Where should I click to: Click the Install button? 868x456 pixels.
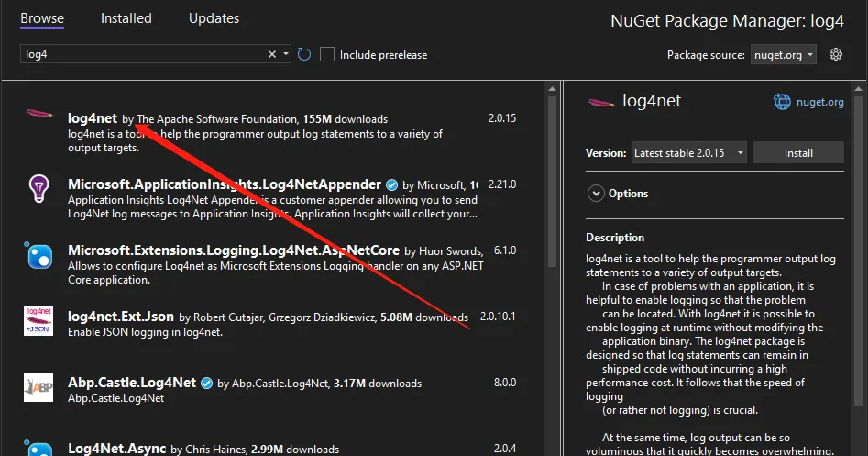coord(798,153)
